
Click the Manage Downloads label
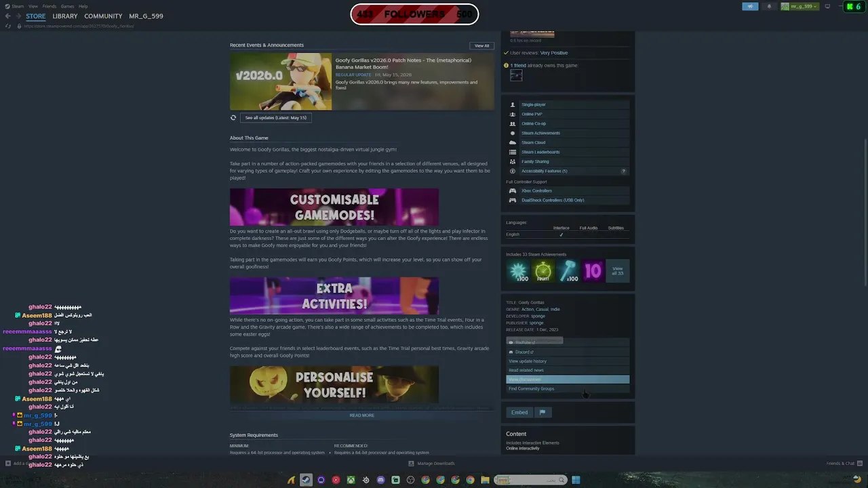pos(436,464)
